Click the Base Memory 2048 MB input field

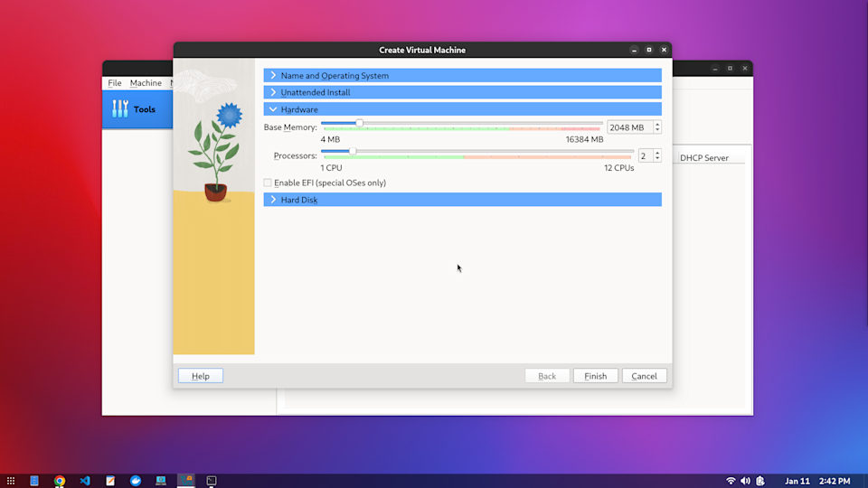(628, 127)
